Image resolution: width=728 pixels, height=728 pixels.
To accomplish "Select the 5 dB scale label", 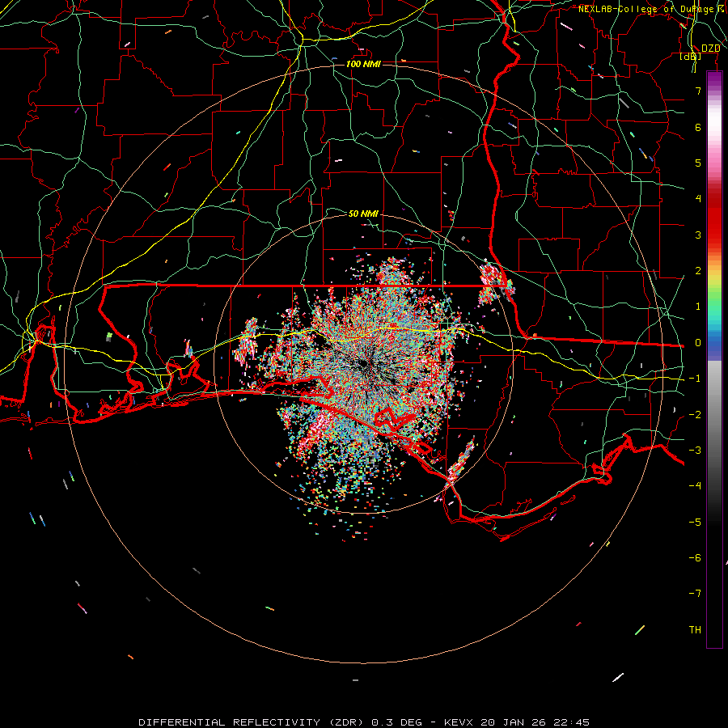I will pos(698,163).
